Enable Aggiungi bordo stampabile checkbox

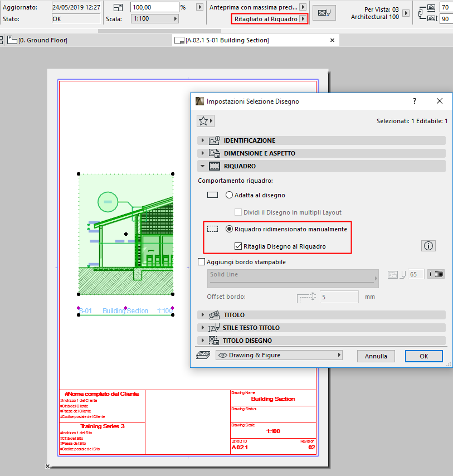tap(201, 261)
